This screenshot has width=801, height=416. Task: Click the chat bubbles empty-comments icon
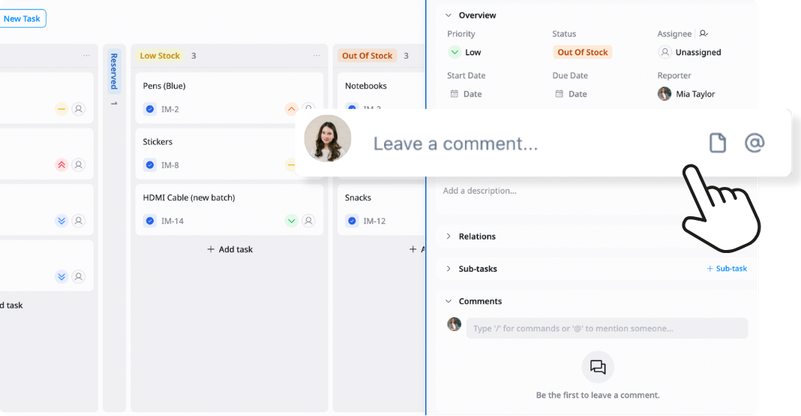click(598, 367)
